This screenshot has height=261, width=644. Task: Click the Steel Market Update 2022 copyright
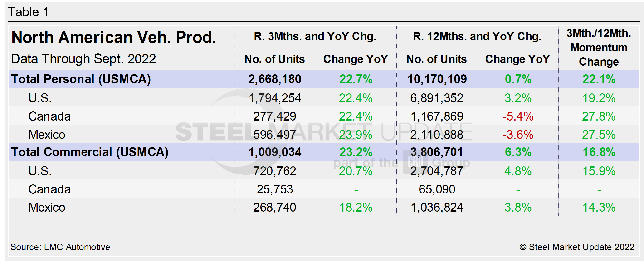(x=577, y=247)
